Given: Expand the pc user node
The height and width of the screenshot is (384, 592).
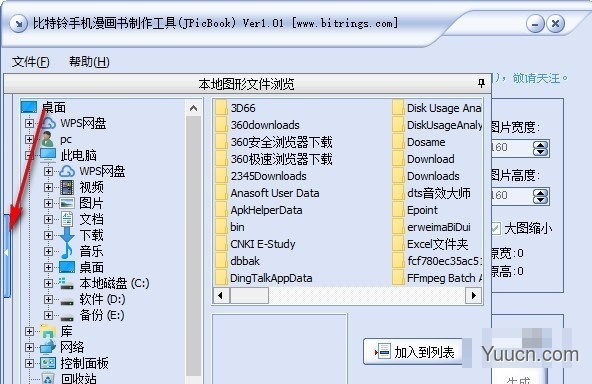Looking at the screenshot, I should (29, 139).
